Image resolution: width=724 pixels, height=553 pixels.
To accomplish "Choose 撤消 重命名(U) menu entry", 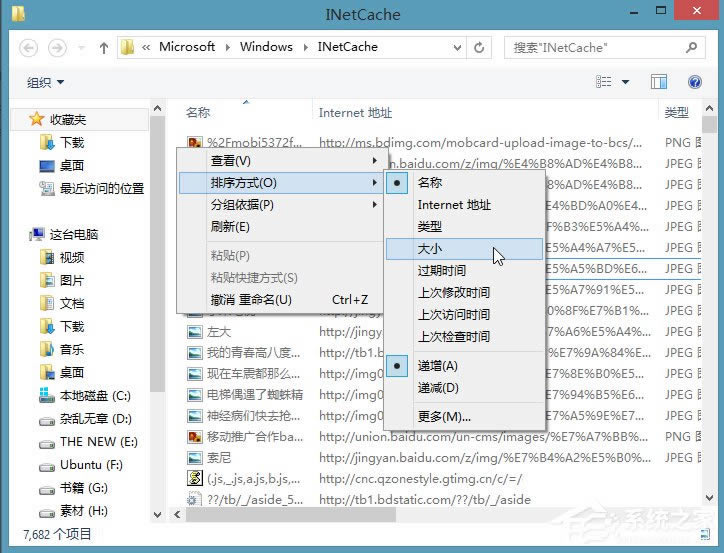I will coord(281,300).
